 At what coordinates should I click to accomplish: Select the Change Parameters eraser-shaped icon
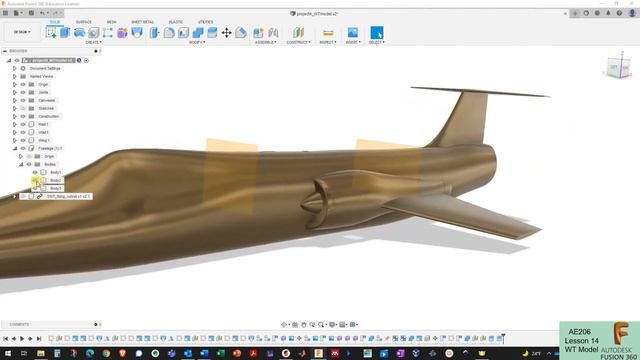[x=241, y=33]
